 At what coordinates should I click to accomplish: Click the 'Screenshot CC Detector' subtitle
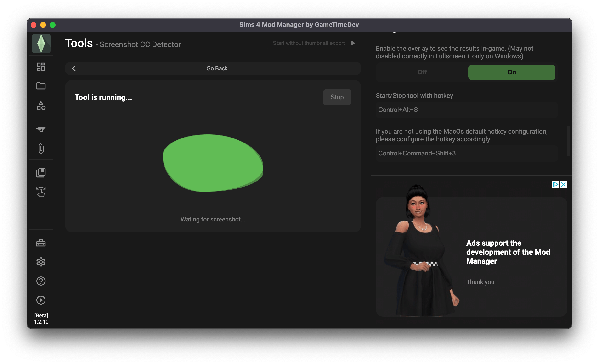[x=140, y=45]
